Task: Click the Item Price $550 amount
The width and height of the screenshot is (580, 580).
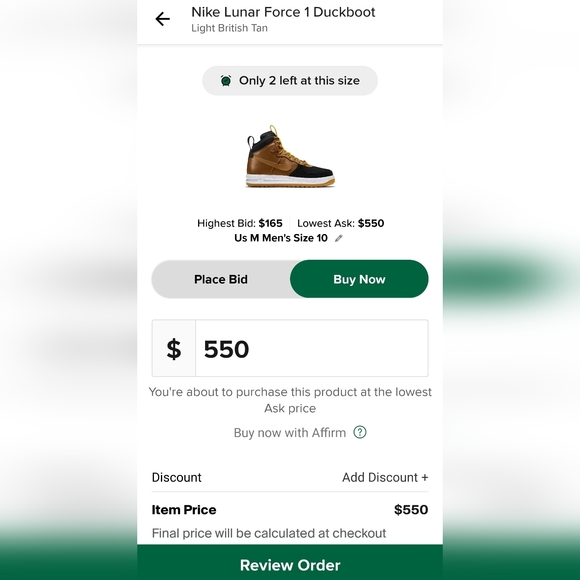Action: pyautogui.click(x=411, y=510)
